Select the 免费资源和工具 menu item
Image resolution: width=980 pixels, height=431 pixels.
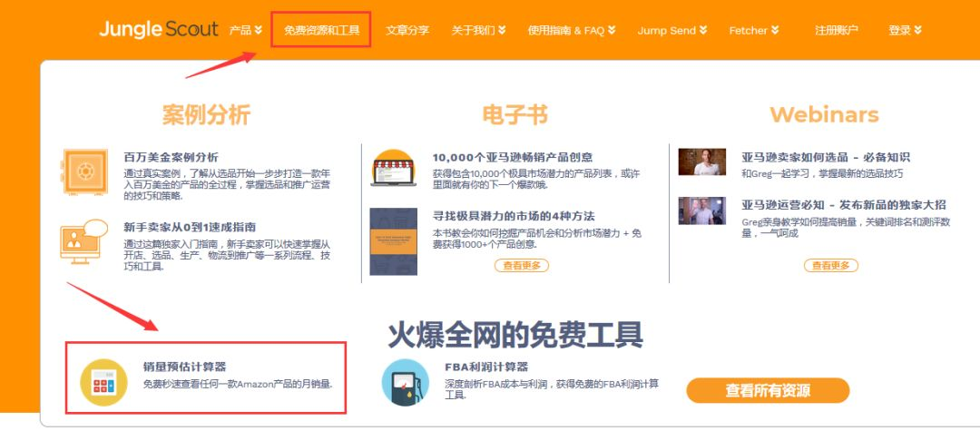point(321,30)
